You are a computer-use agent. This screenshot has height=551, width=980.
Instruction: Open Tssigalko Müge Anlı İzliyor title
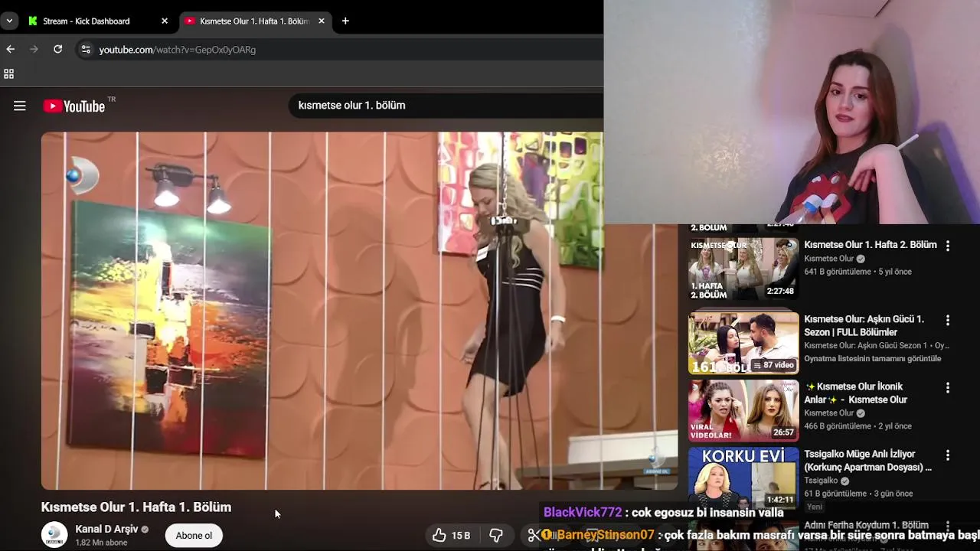[x=867, y=460]
